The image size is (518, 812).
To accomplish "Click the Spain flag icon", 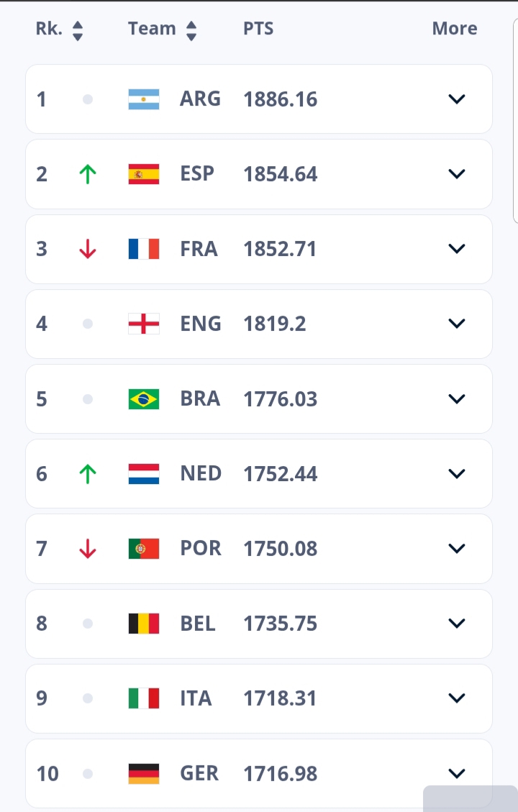I will [x=144, y=174].
